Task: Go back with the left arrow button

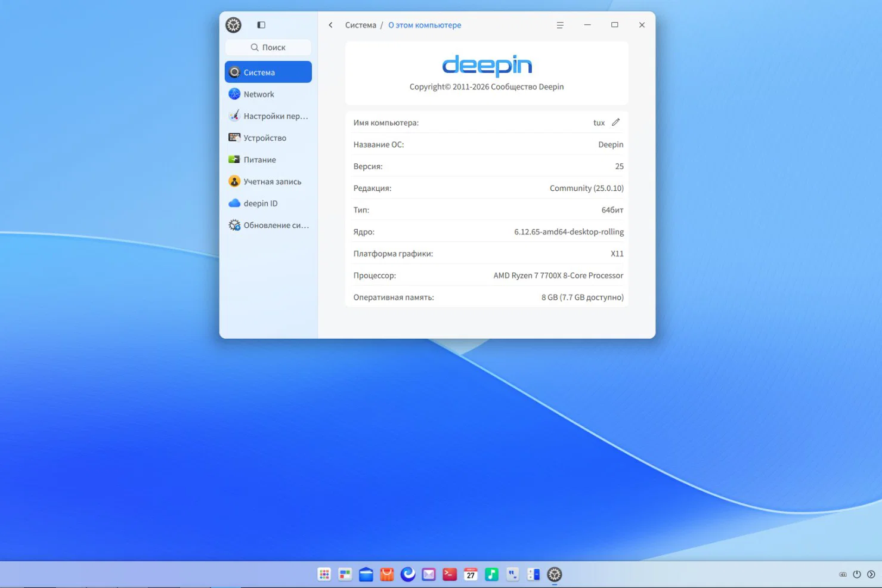Action: click(x=330, y=25)
